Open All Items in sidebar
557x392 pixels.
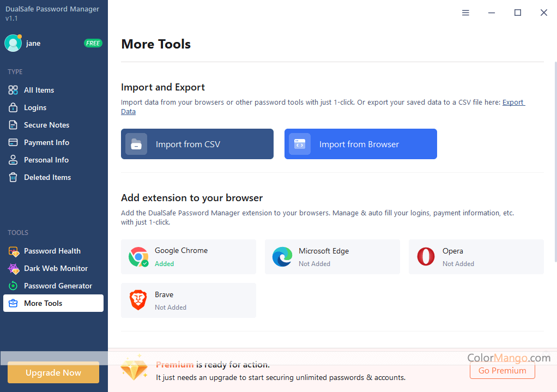pyautogui.click(x=39, y=90)
